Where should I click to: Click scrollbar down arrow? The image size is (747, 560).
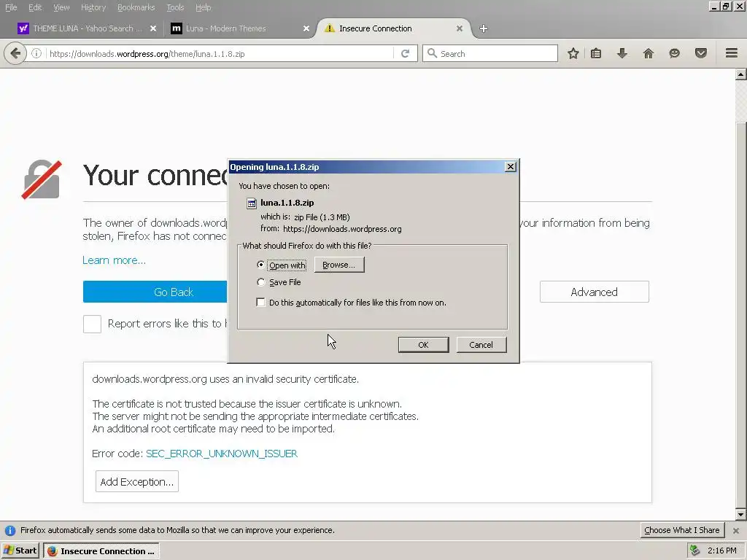(741, 514)
